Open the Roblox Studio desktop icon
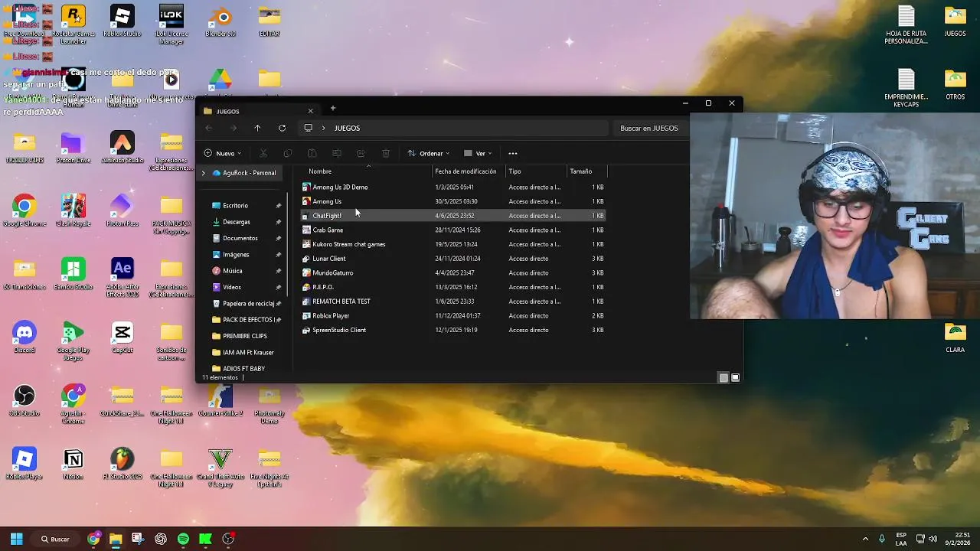 pos(122,21)
